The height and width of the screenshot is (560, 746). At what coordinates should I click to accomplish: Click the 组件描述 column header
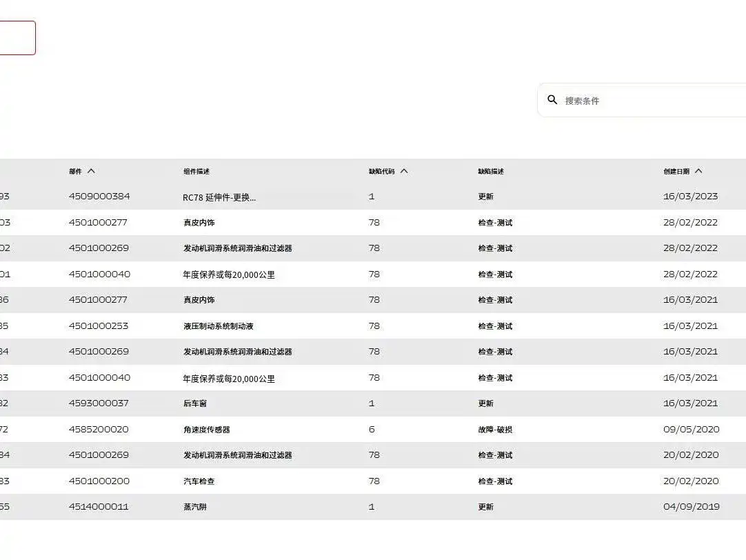pyautogui.click(x=196, y=171)
